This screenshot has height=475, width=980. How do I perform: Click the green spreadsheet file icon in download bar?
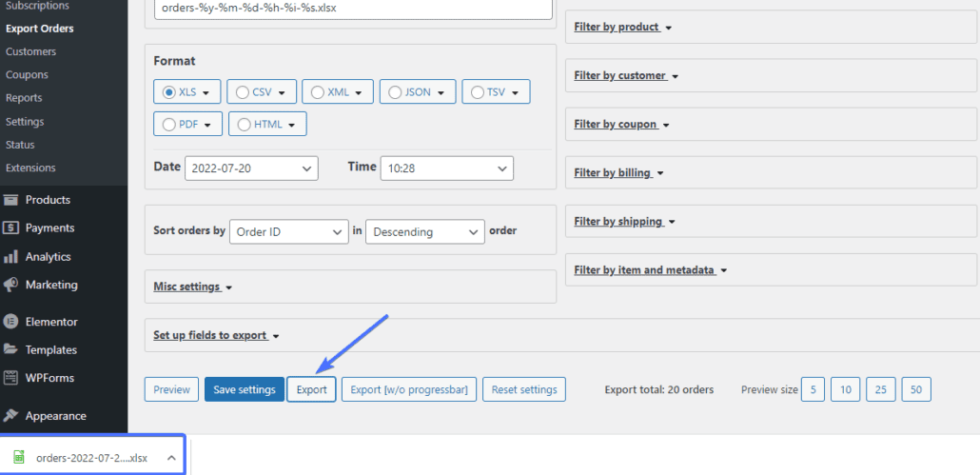pos(19,458)
